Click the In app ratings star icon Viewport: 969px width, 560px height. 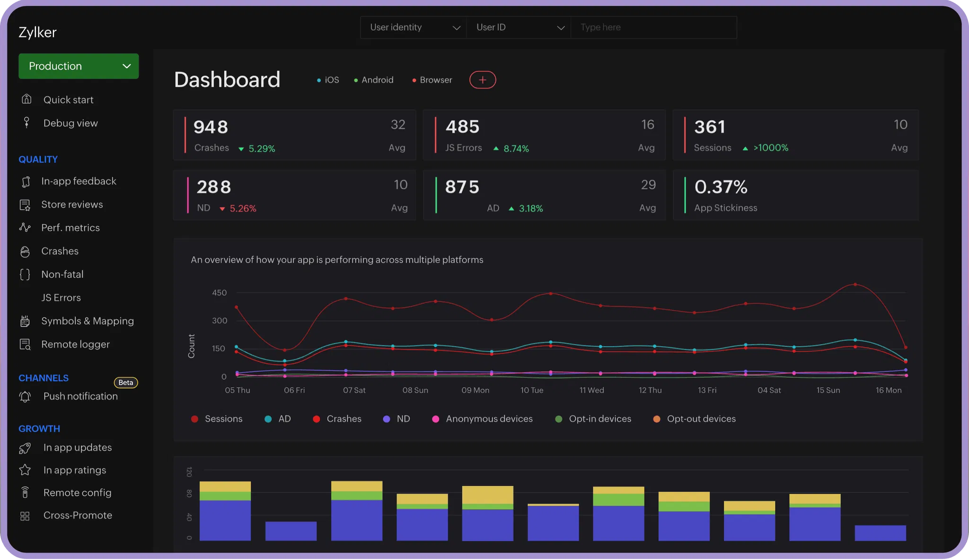(x=25, y=470)
